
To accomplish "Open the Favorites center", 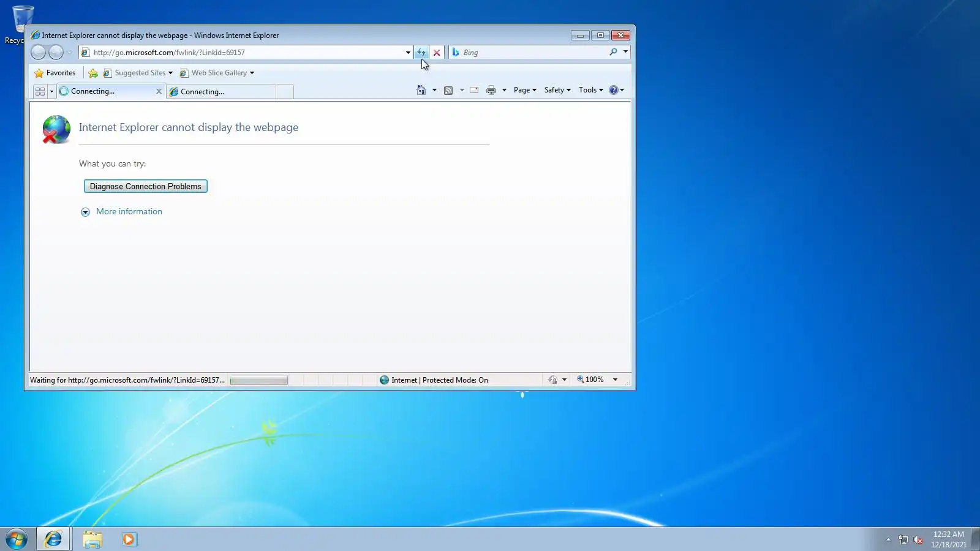I will coord(55,73).
